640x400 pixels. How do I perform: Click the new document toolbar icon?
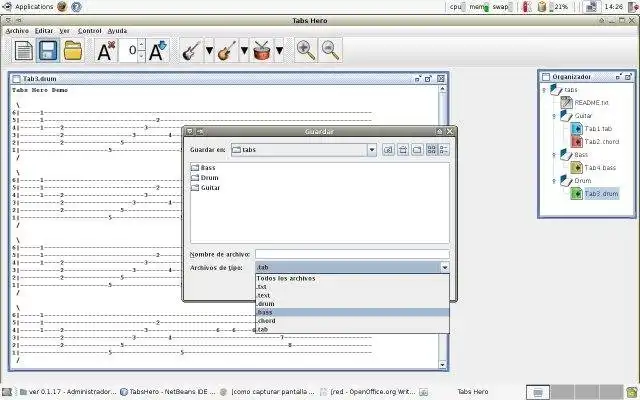[24, 51]
